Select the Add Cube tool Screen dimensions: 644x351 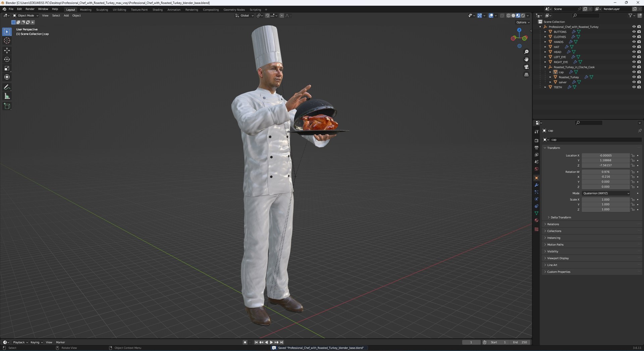pyautogui.click(x=7, y=106)
